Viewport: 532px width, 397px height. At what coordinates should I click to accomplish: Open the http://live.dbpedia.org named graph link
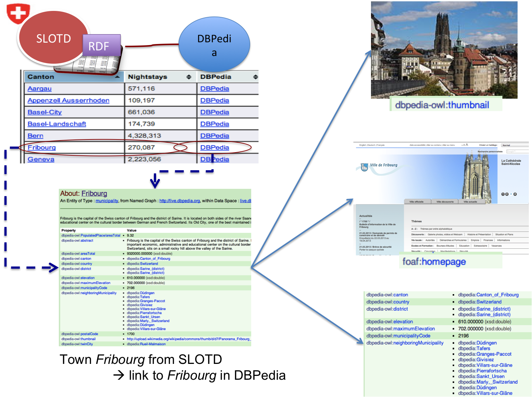[x=180, y=201]
